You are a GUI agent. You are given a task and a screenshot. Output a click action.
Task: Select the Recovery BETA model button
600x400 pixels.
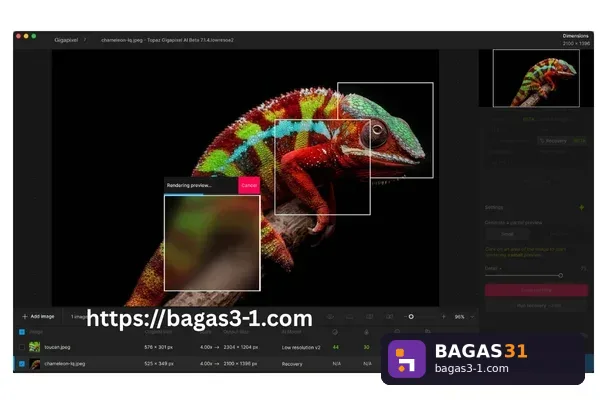tap(562, 141)
